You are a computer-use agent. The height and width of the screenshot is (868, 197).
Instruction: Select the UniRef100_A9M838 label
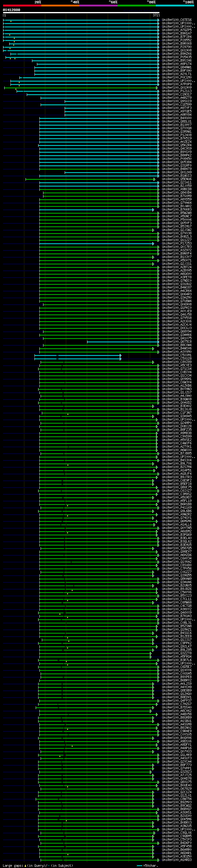click(x=177, y=433)
